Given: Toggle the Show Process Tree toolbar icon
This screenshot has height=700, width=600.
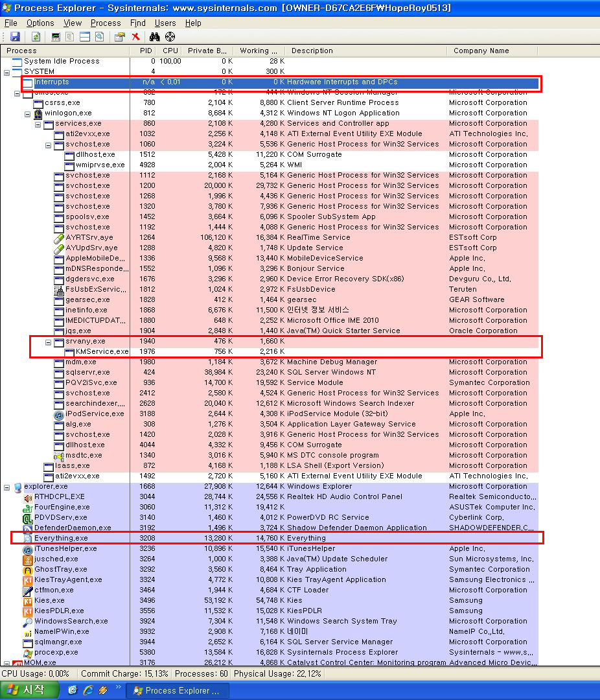Looking at the screenshot, I should 70,36.
